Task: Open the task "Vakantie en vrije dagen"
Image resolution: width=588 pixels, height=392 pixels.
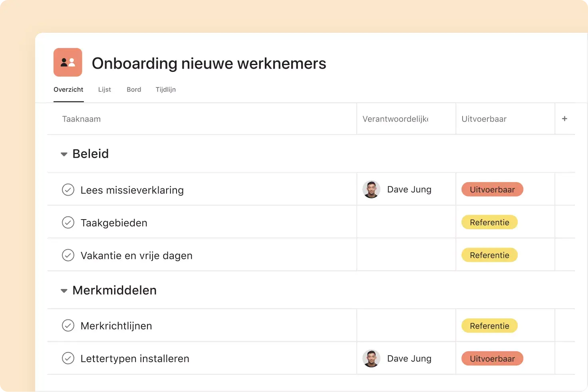Action: tap(136, 255)
